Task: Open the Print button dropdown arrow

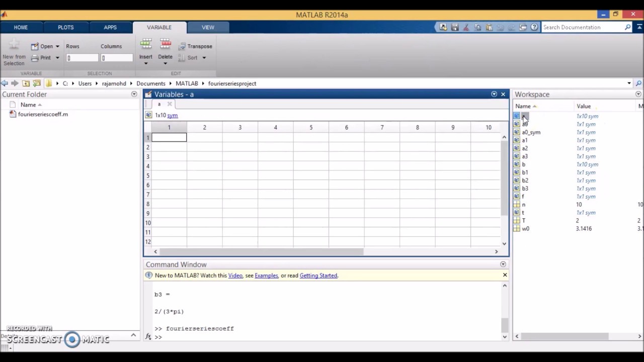Action: [57, 58]
